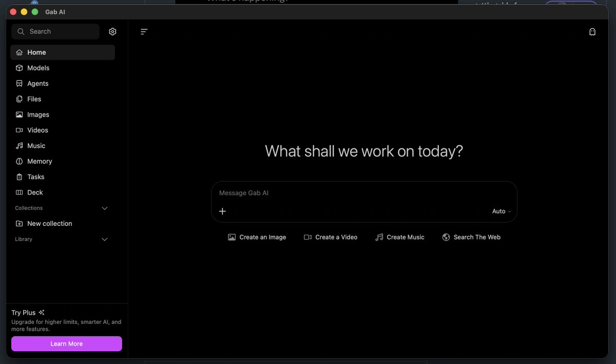Open Models in the sidebar
The image size is (616, 364).
click(63, 68)
